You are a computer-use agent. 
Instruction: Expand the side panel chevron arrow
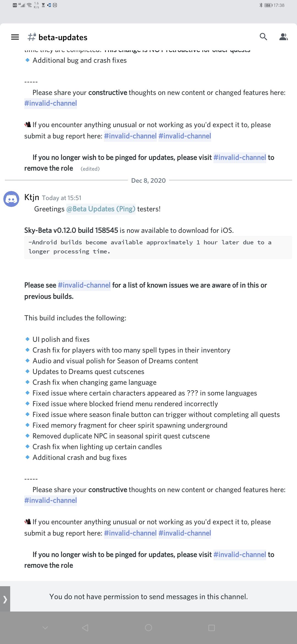coord(5,599)
